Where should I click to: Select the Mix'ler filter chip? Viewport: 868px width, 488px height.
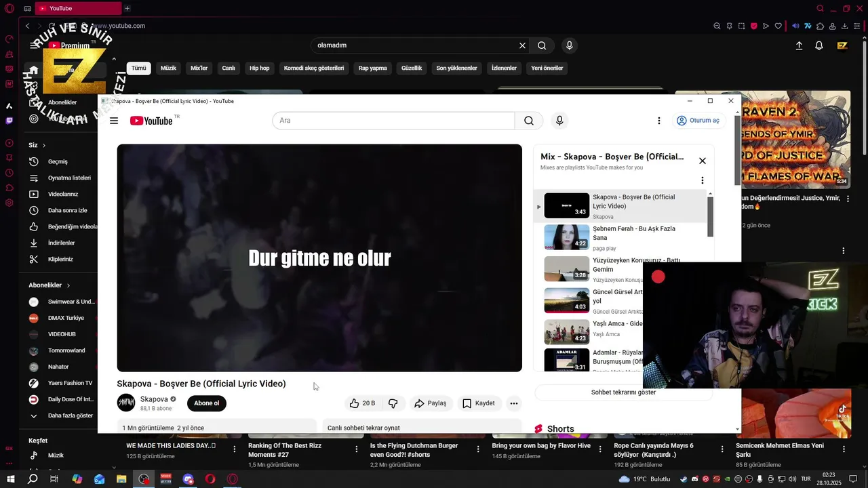point(199,68)
